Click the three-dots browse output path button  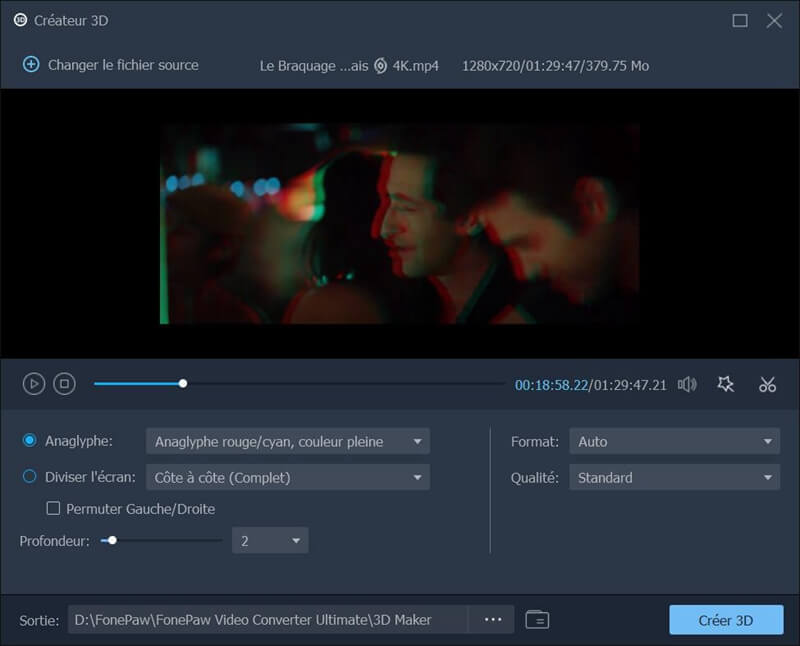pyautogui.click(x=492, y=619)
